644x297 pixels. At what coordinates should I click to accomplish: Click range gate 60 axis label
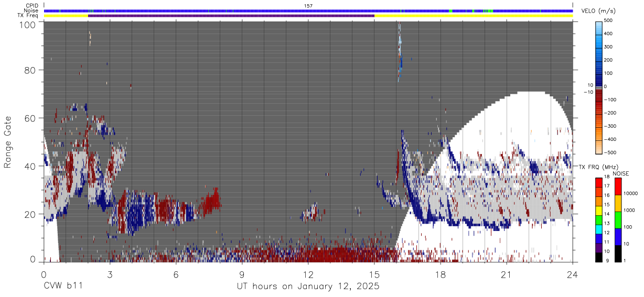(30, 118)
